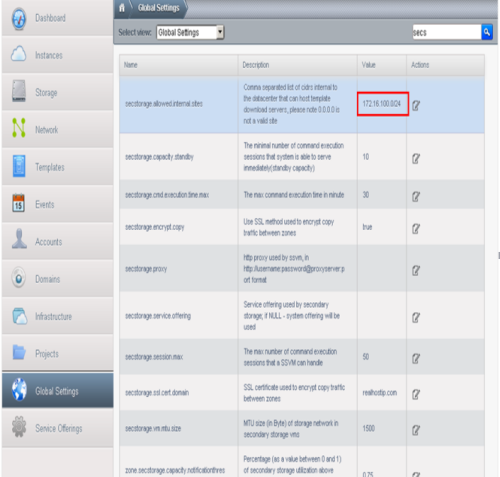Open the Select view dropdown
Image resolution: width=500 pixels, height=477 pixels.
190,32
